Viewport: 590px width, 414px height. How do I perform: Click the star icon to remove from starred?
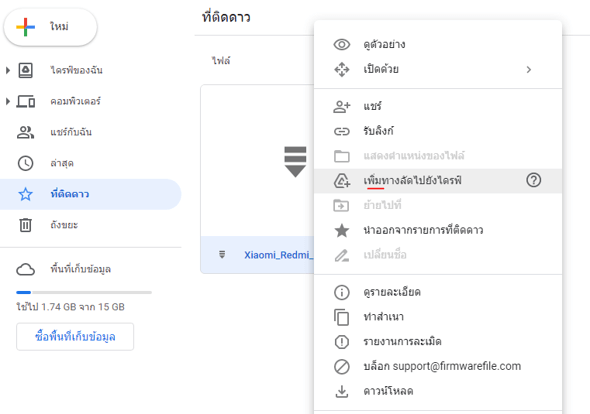342,230
